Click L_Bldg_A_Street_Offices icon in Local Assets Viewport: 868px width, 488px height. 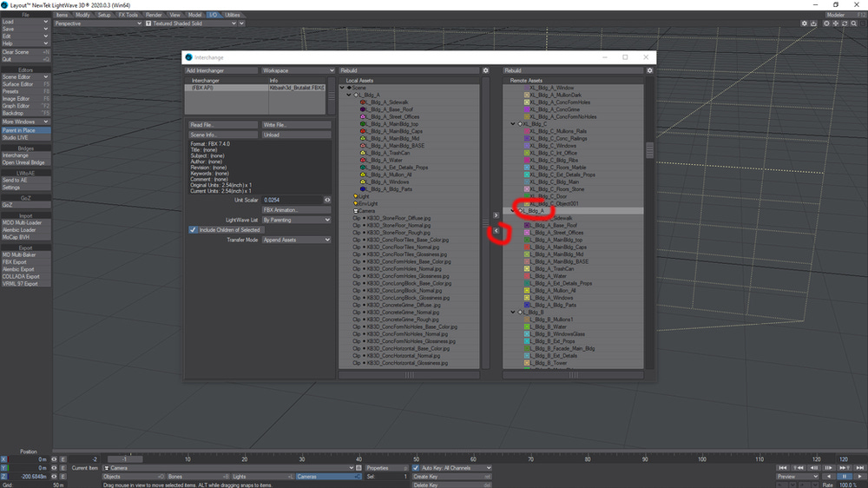(363, 117)
